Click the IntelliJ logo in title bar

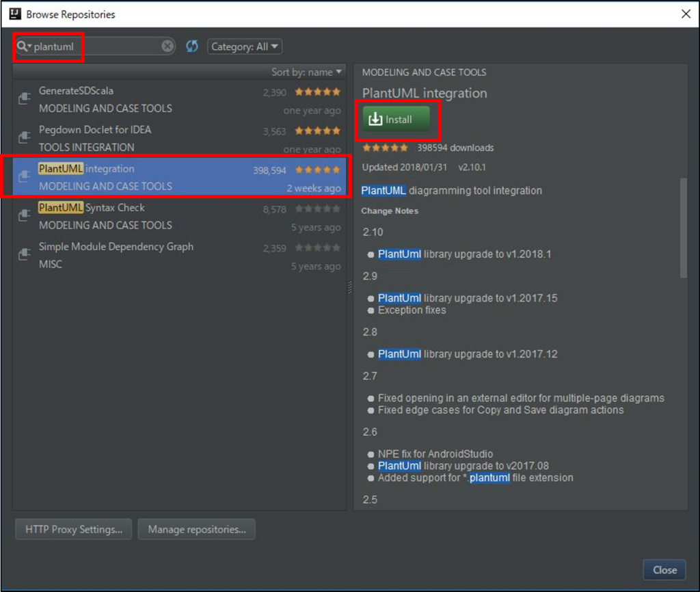(x=15, y=14)
